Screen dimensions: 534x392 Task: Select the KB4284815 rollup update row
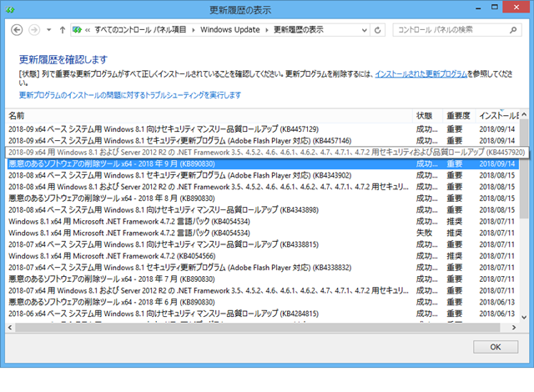(x=263, y=314)
